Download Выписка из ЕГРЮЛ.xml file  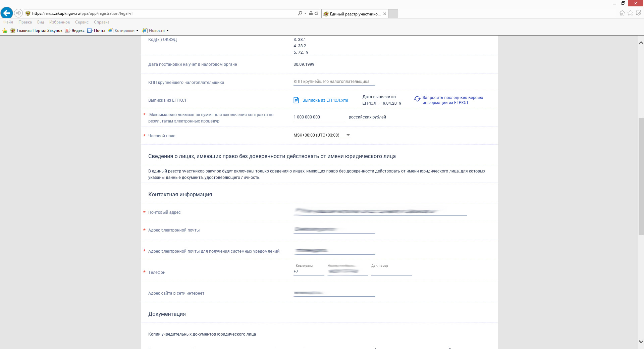click(325, 100)
